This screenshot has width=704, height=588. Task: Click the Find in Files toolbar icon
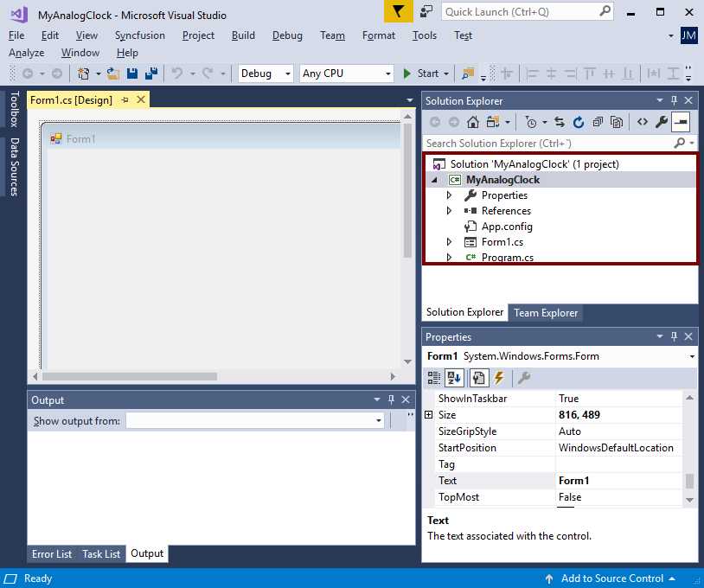[468, 73]
